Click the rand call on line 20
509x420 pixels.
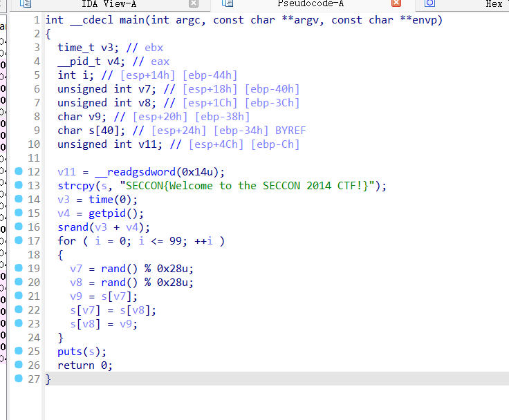click(113, 283)
